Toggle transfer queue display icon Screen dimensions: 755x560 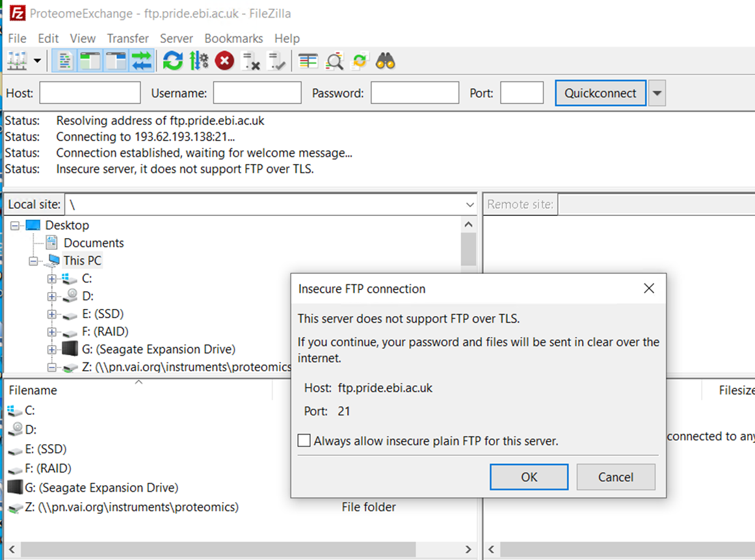[142, 61]
